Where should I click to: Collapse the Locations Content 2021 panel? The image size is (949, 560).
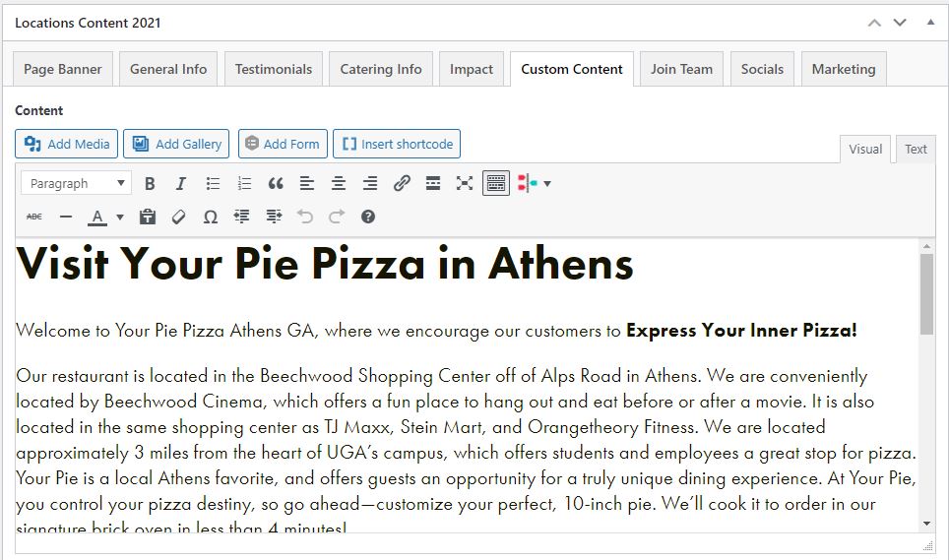click(930, 23)
